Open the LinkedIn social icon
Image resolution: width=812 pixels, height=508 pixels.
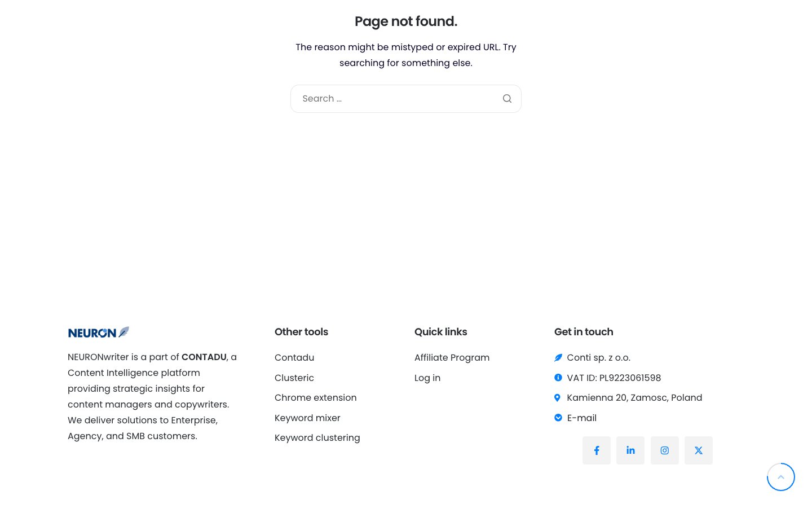[x=630, y=450]
